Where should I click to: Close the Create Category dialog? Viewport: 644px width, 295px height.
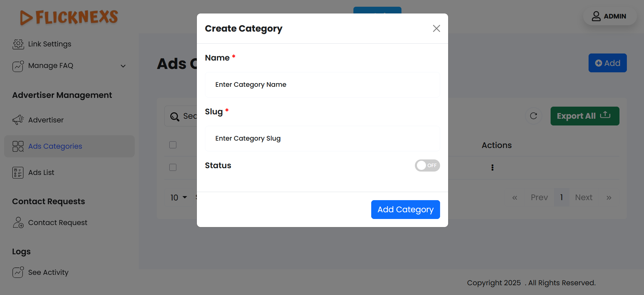coord(436,29)
